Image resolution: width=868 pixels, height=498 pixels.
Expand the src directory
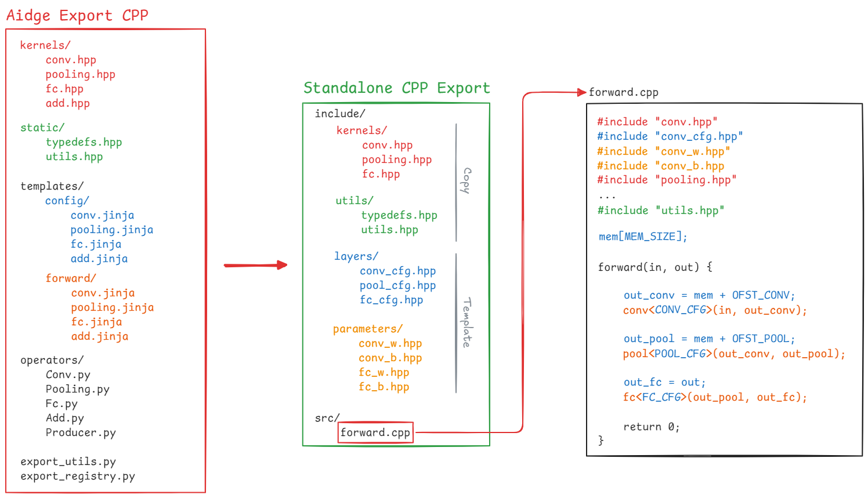click(x=328, y=417)
